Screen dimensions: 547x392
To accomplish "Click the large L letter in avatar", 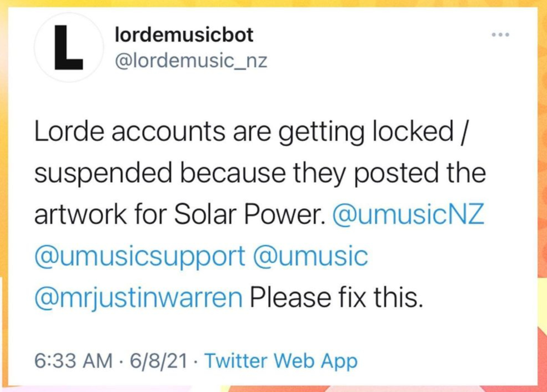I will coord(68,47).
